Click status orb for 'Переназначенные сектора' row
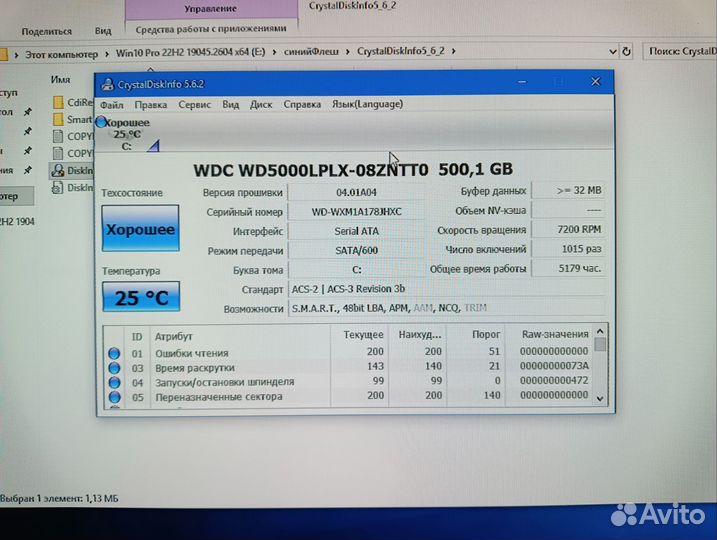Screen dimensions: 717x540 point(113,397)
